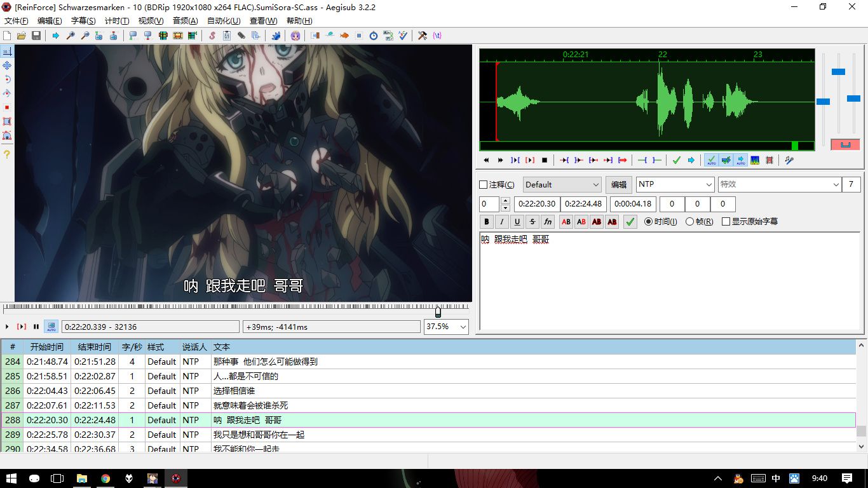Pause the video playback
The width and height of the screenshot is (868, 488).
point(36,327)
